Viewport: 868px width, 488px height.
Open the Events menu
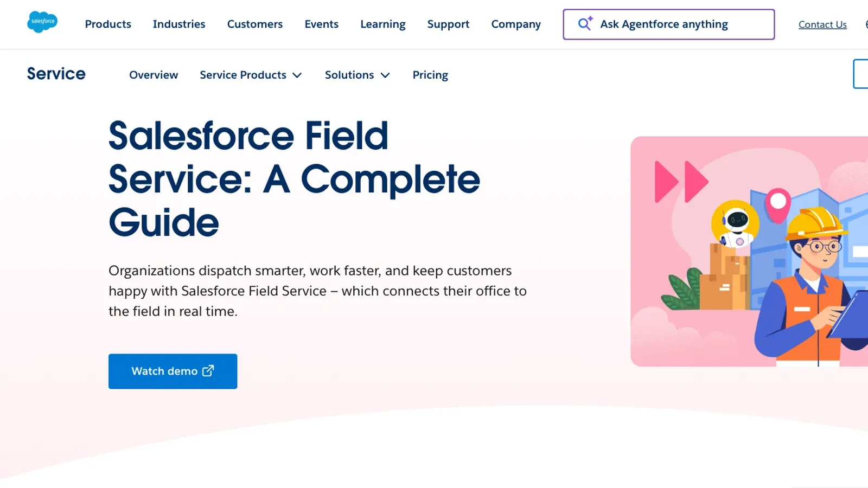tap(322, 24)
